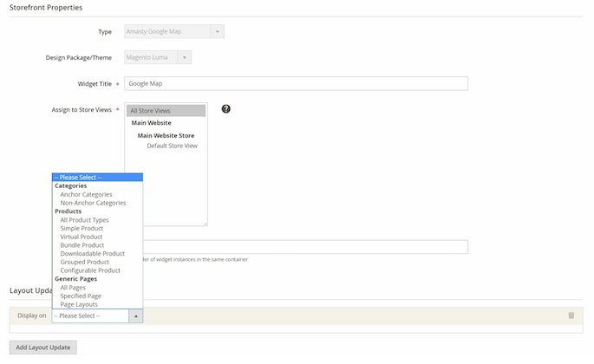The height and width of the screenshot is (364, 594).
Task: Click the Add Layout Update button
Action: [x=43, y=348]
